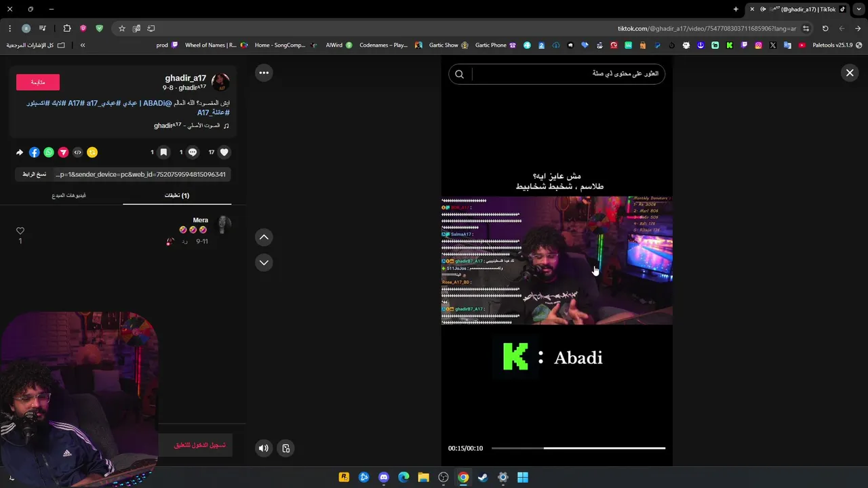Click the search magnifier icon
The image size is (868, 488).
pos(459,74)
